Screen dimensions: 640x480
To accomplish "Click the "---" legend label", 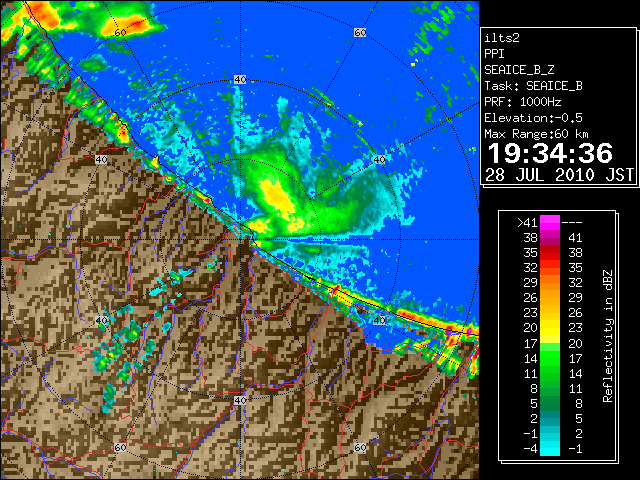I will tap(572, 222).
